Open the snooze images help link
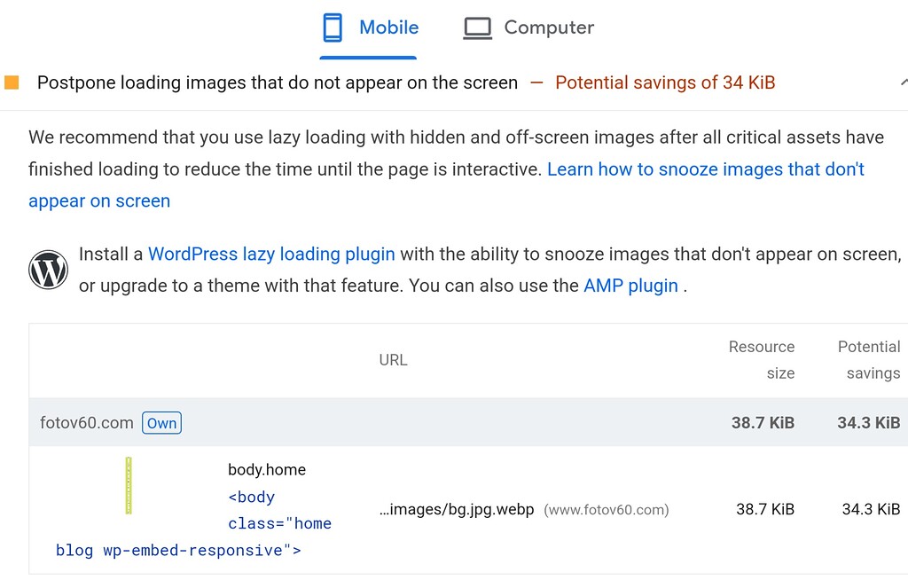This screenshot has width=908, height=588. coord(706,169)
